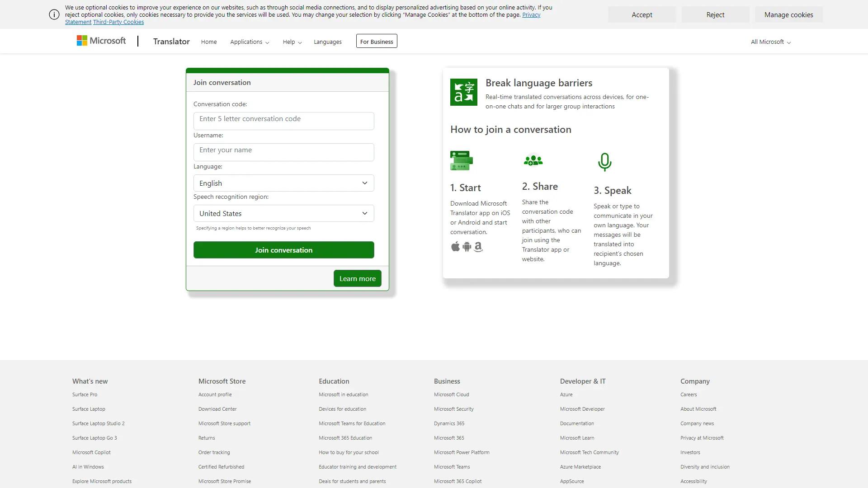This screenshot has width=868, height=488.
Task: Click the Microsoft logo
Action: tap(101, 41)
